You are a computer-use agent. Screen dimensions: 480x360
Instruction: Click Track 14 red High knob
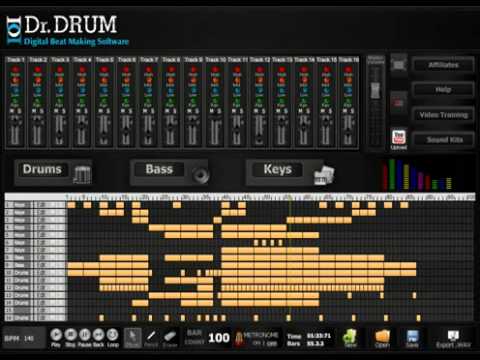[x=304, y=69]
